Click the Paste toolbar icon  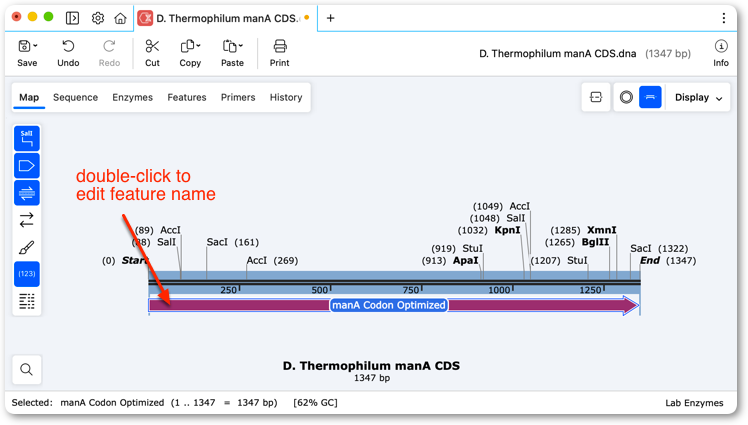(x=229, y=46)
